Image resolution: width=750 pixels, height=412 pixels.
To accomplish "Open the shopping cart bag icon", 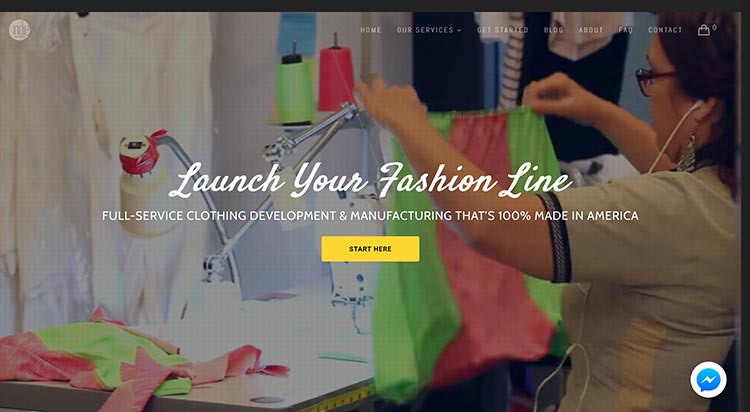I will click(x=703, y=30).
